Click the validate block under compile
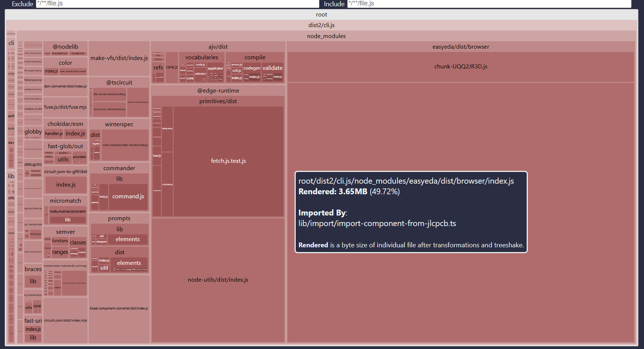The image size is (644, 349). tap(273, 68)
